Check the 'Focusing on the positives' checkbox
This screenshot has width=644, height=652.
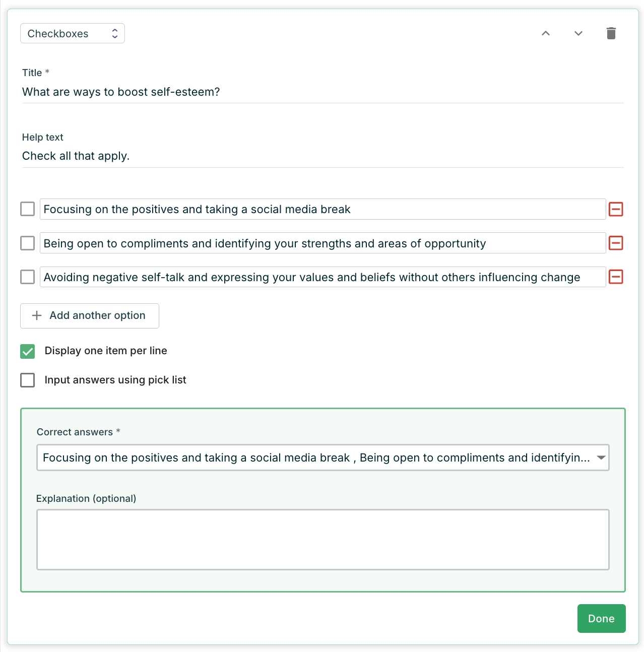pyautogui.click(x=28, y=209)
